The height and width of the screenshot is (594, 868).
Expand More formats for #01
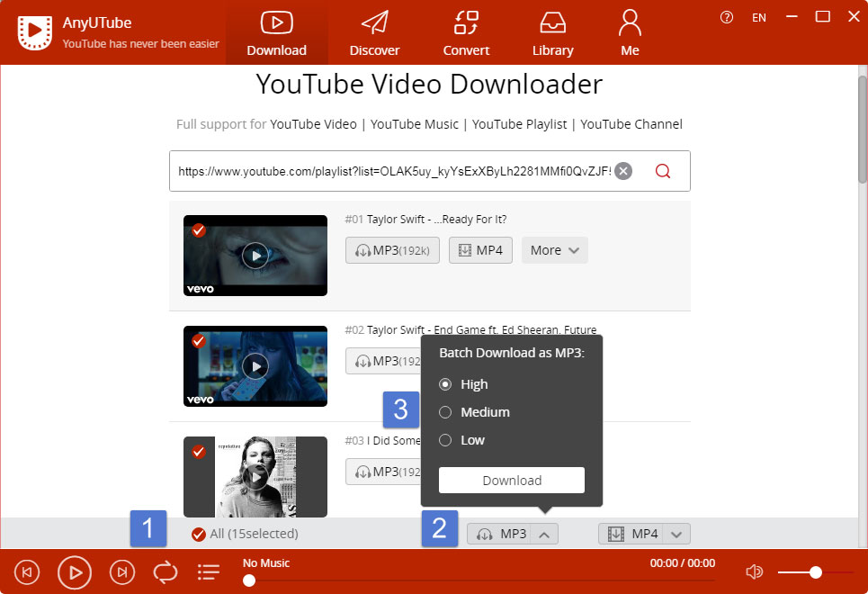pyautogui.click(x=554, y=250)
